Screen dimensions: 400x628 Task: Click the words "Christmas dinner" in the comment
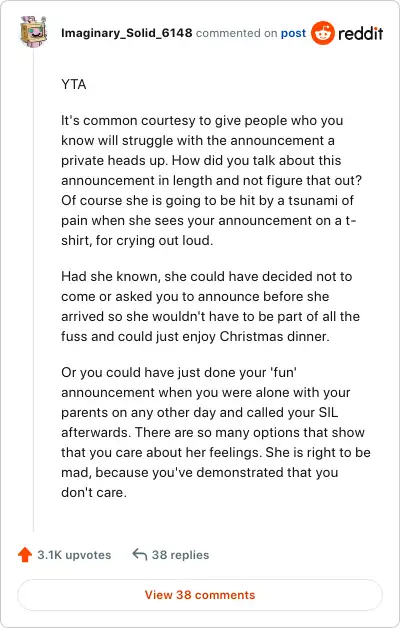coord(274,336)
